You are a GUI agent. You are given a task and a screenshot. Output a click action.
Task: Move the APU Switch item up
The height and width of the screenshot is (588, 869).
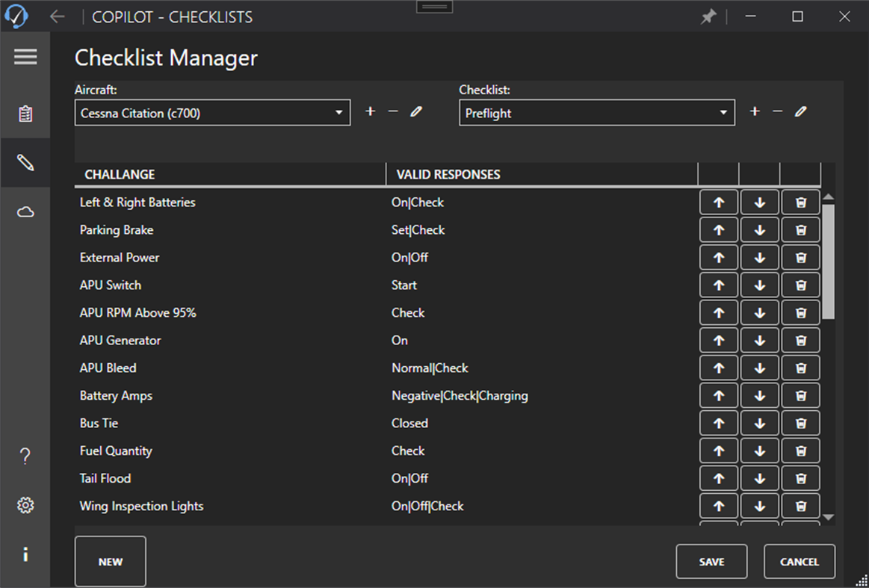(718, 285)
